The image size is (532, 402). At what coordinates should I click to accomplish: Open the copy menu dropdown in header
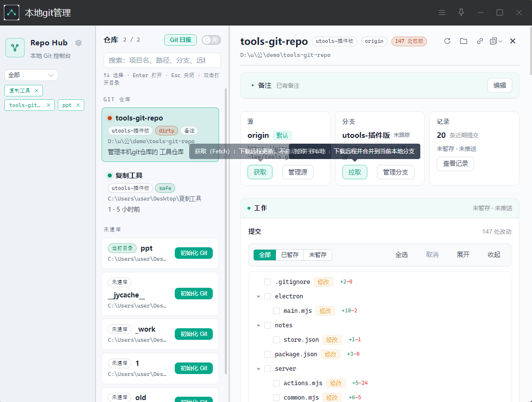pos(496,41)
